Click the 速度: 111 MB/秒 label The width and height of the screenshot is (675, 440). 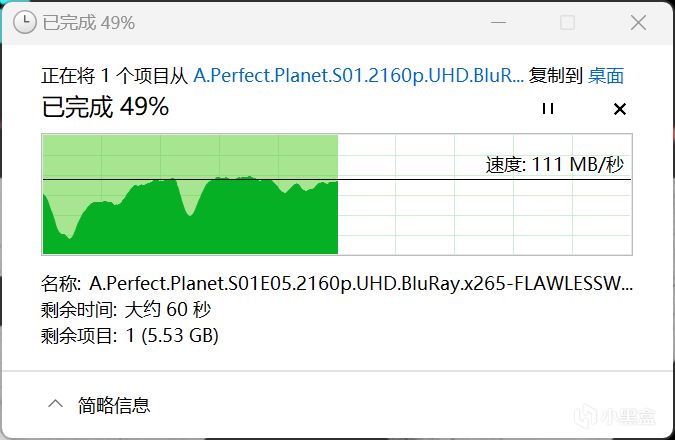click(554, 165)
